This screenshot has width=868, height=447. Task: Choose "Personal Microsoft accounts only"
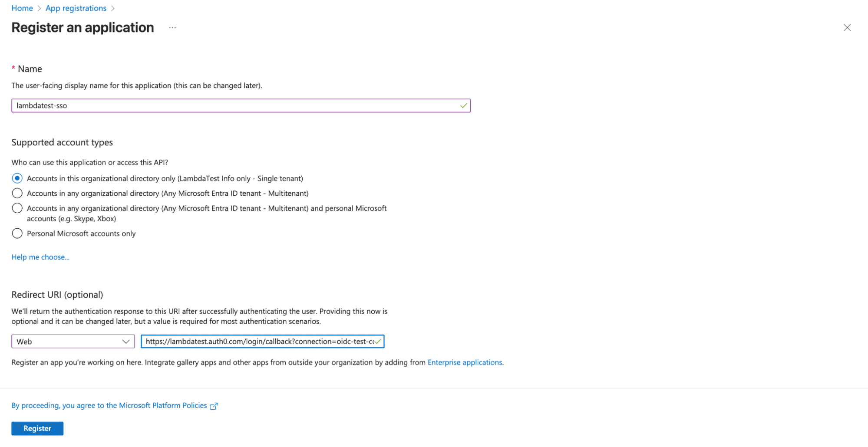[x=17, y=233]
